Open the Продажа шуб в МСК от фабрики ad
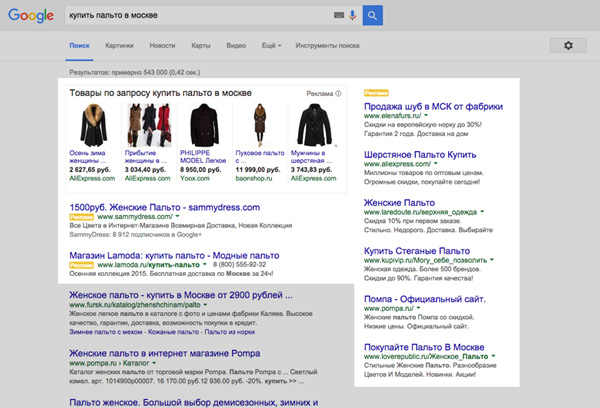This screenshot has width=600, height=408. pos(433,106)
